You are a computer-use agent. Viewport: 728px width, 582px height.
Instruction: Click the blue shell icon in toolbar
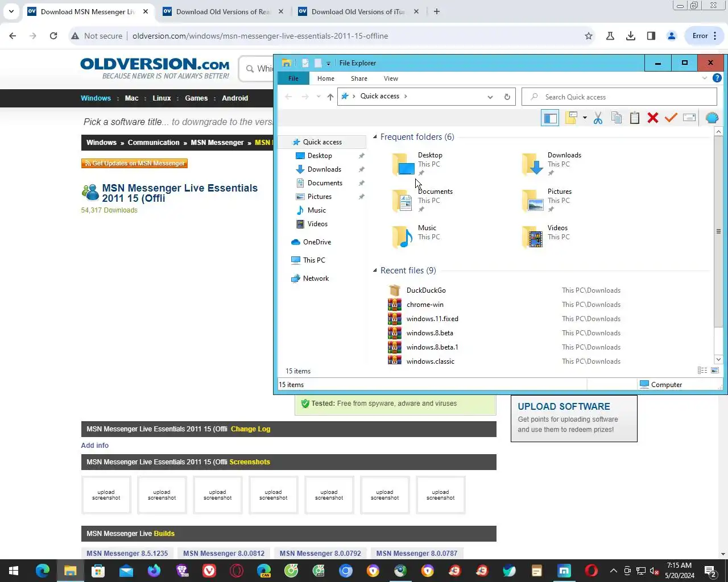pos(712,118)
